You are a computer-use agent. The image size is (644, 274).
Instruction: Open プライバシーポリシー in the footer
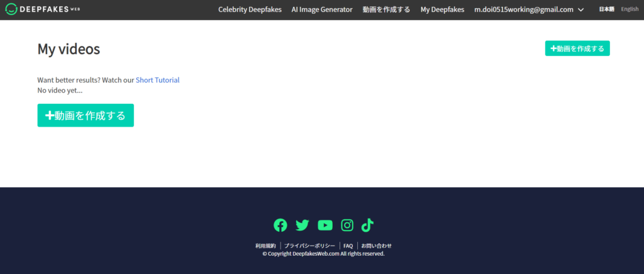[309, 246]
